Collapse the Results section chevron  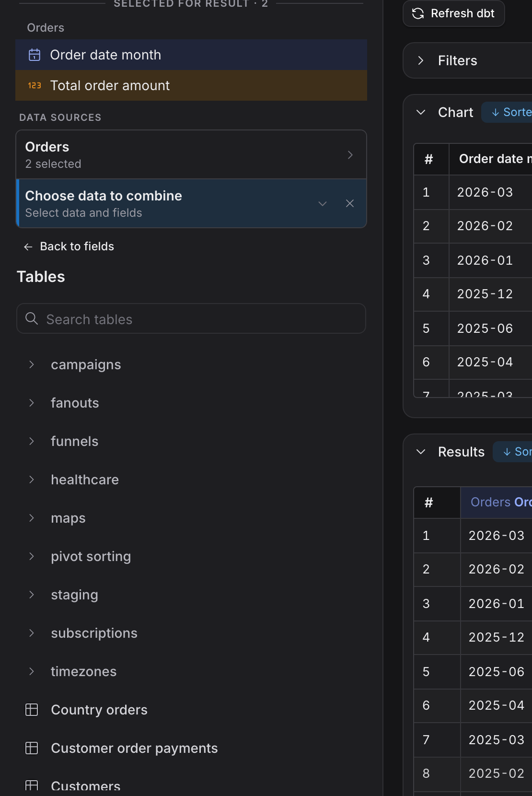(x=421, y=452)
